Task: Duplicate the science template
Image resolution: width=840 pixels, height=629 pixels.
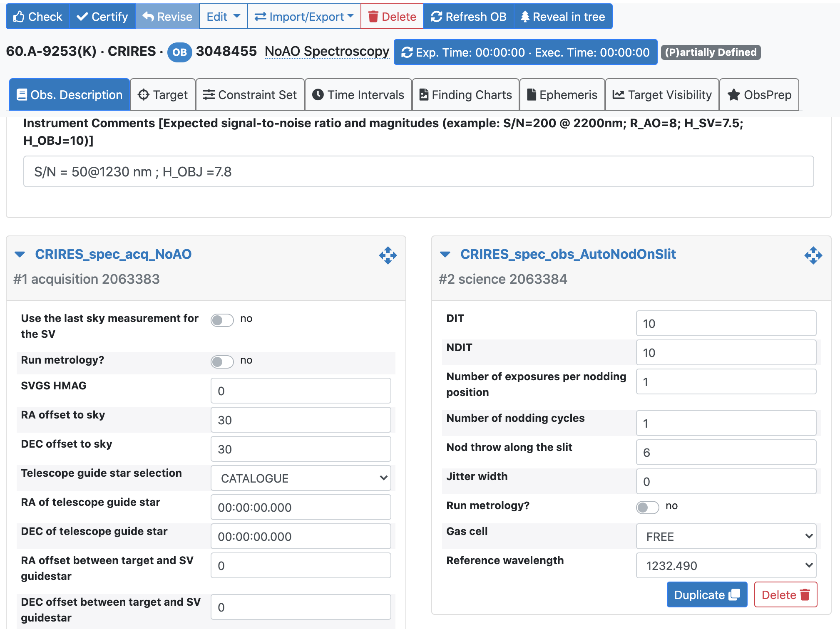Action: (x=706, y=594)
